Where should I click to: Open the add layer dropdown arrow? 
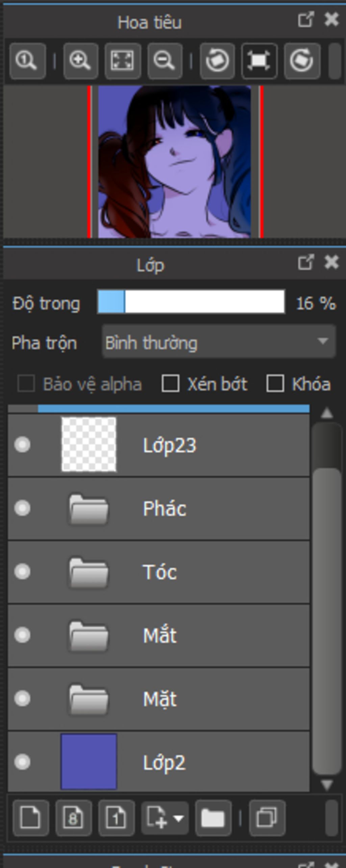click(179, 818)
